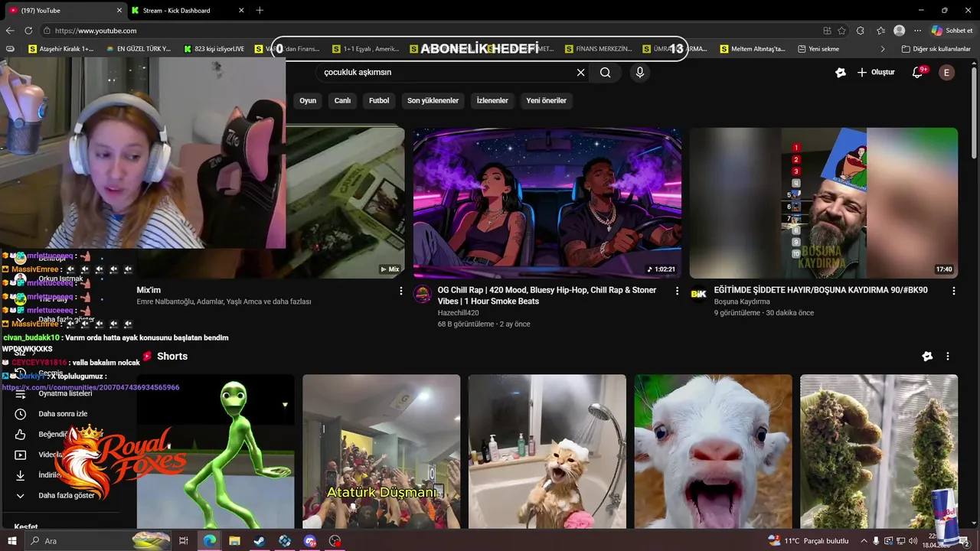Open YouTube notifications bell
Image resolution: width=980 pixels, height=551 pixels.
pos(918,73)
